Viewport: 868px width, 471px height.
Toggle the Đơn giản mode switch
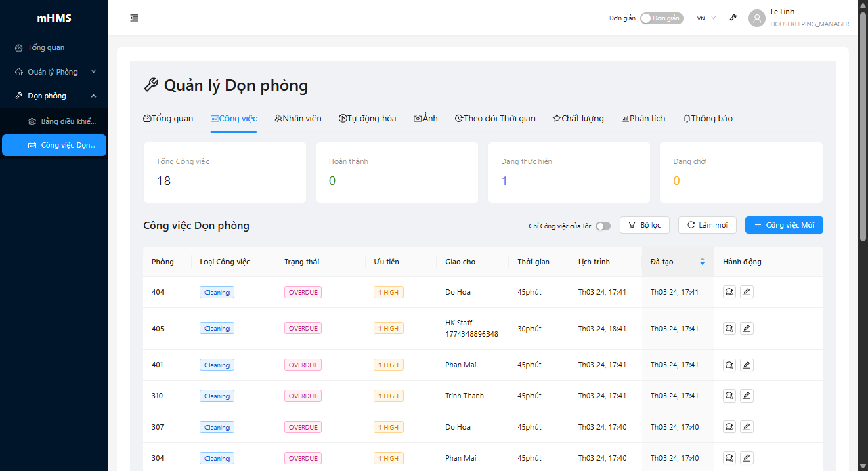[x=661, y=18]
